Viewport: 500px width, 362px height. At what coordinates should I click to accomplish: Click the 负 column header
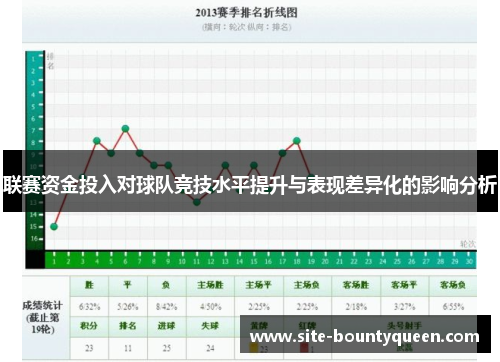(x=166, y=285)
